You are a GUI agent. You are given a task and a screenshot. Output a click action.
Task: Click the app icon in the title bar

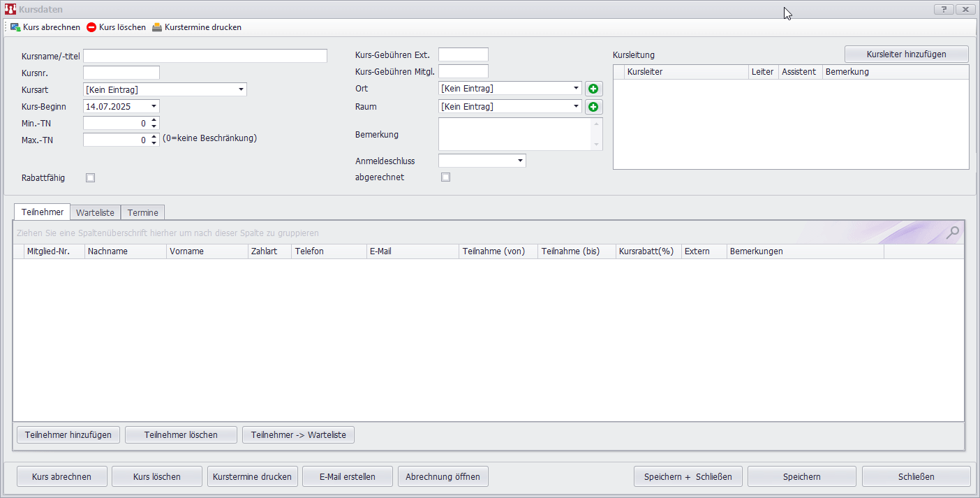tap(10, 9)
